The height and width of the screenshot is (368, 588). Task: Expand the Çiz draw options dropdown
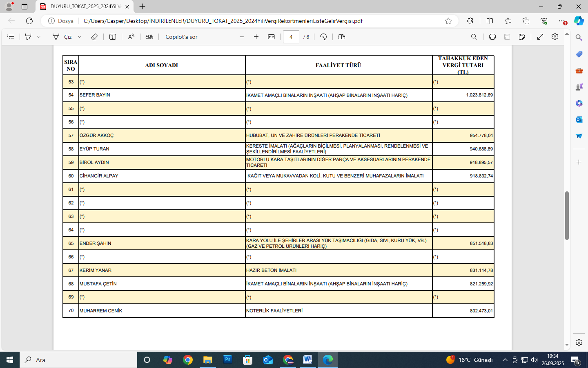tap(80, 37)
